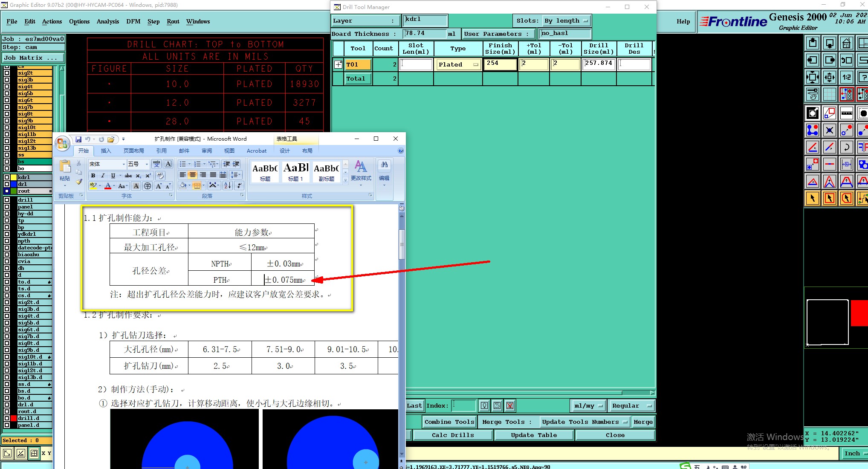Viewport: 868px width, 469px height.
Task: Toggle bold formatting in Word ribbon
Action: pyautogui.click(x=93, y=176)
